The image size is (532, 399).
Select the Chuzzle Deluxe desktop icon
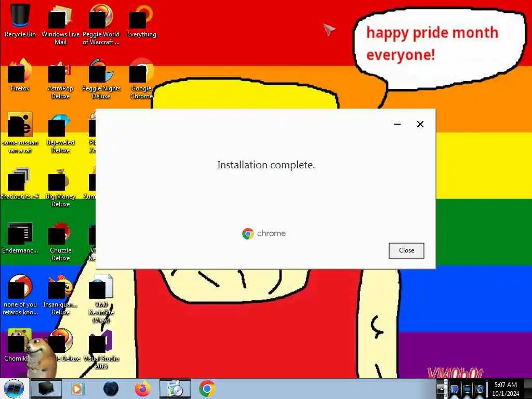60,242
